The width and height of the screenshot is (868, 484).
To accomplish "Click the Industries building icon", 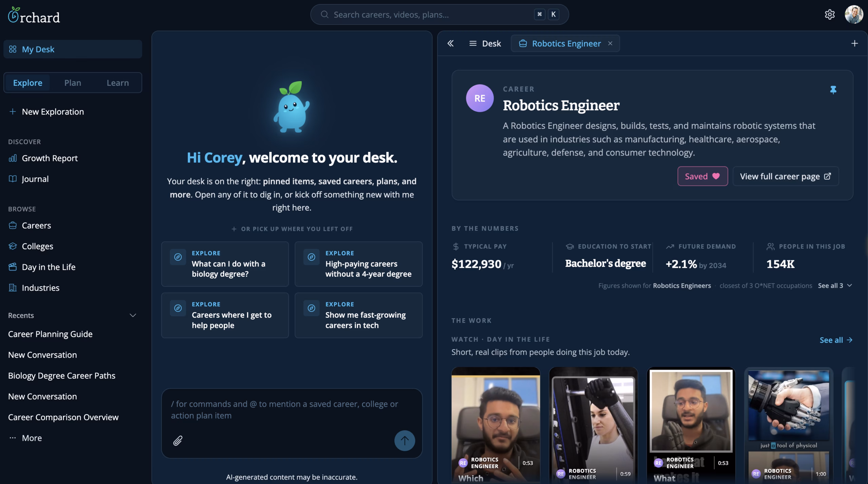I will coord(13,288).
